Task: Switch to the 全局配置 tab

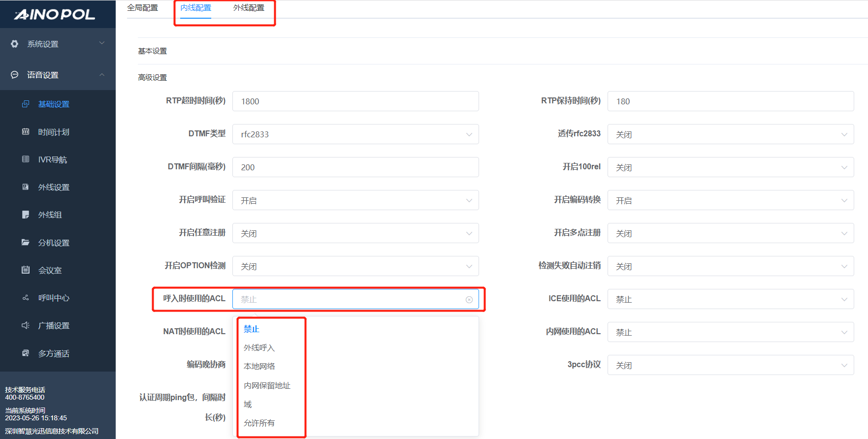Action: (x=142, y=8)
